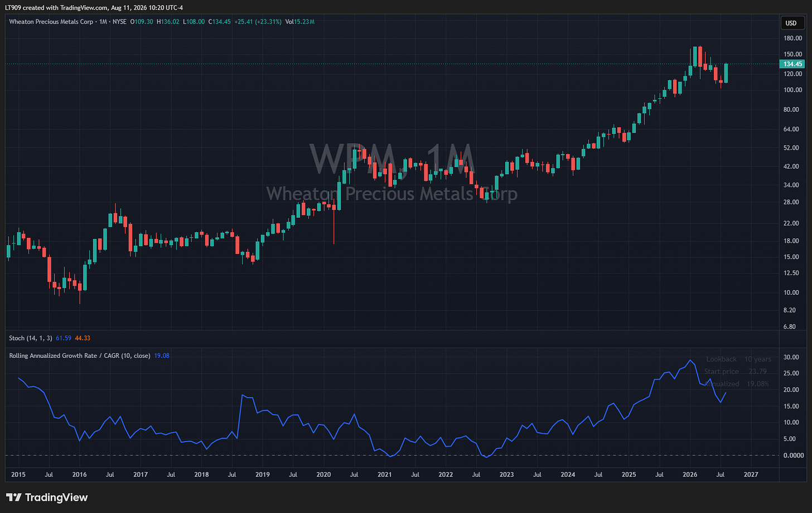Click the 2015 label on the time axis

[x=18, y=474]
